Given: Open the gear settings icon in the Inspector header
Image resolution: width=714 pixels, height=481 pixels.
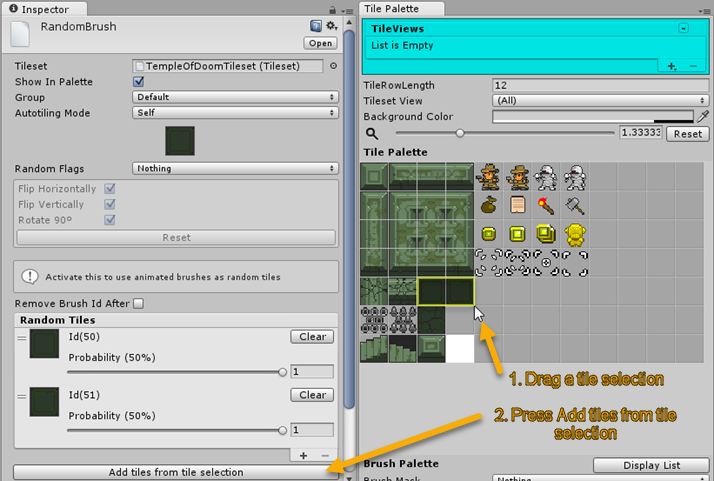Looking at the screenshot, I should 332,26.
